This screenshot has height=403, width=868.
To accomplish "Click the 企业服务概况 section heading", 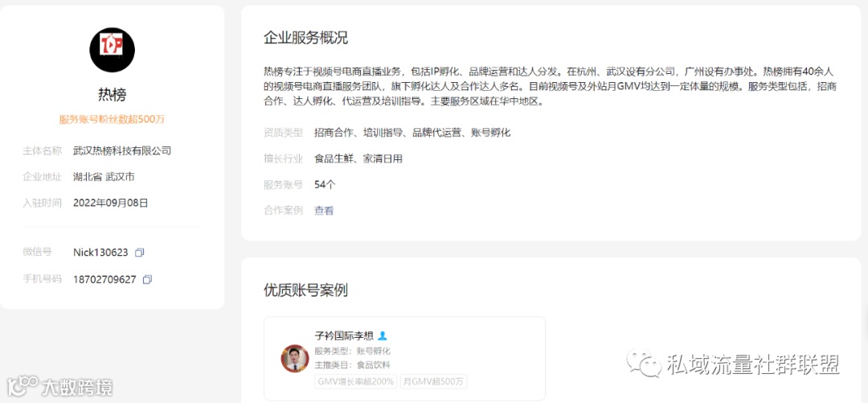I will coord(305,39).
